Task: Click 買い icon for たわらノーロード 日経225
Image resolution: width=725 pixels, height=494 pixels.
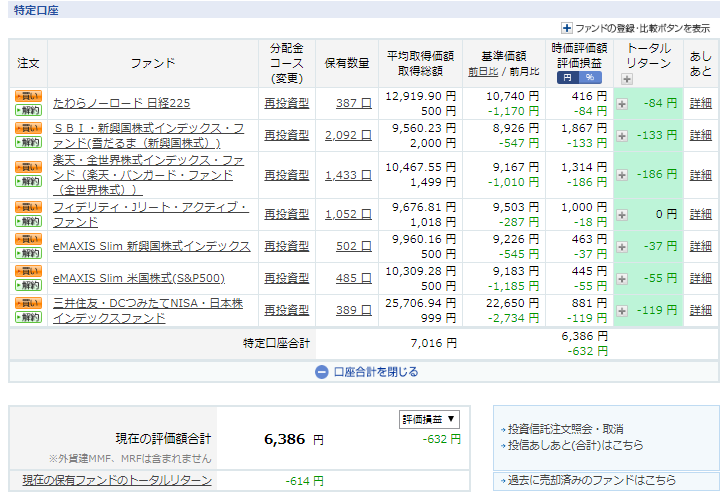Action: [x=28, y=97]
